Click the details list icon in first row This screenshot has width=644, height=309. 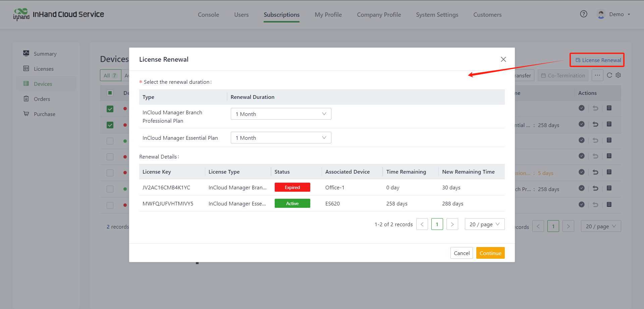click(609, 108)
